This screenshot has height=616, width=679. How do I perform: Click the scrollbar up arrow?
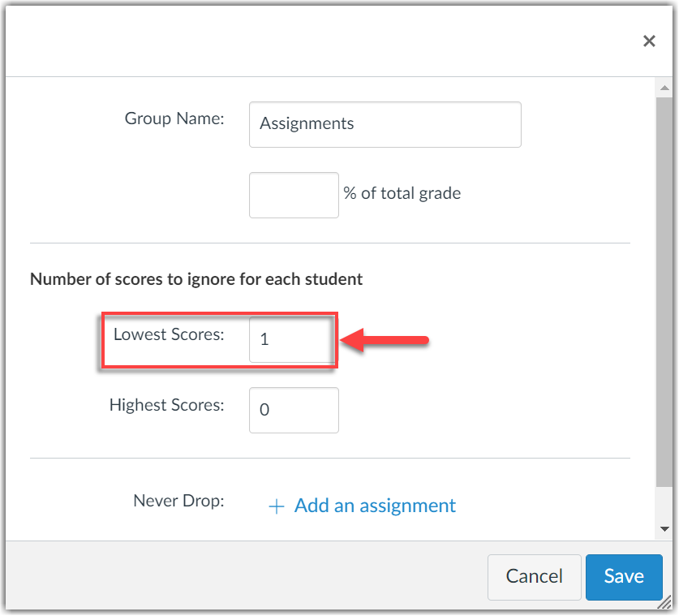tap(664, 88)
